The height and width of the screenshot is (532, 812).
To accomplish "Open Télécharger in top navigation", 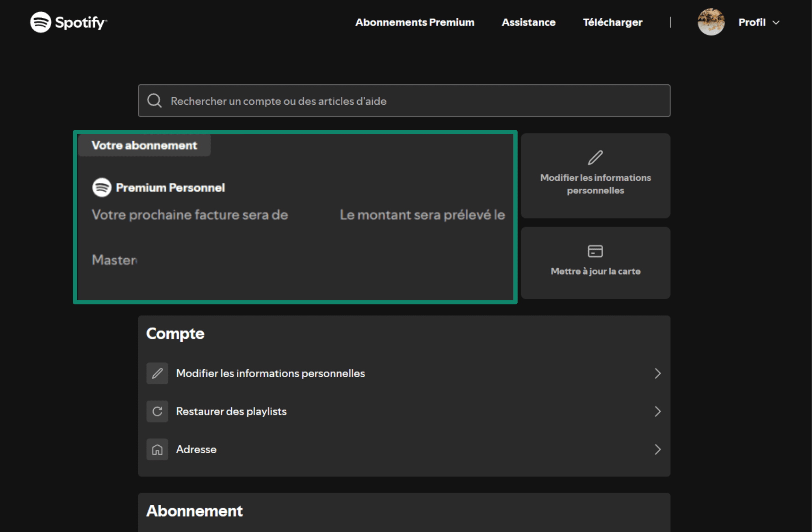I will point(612,22).
